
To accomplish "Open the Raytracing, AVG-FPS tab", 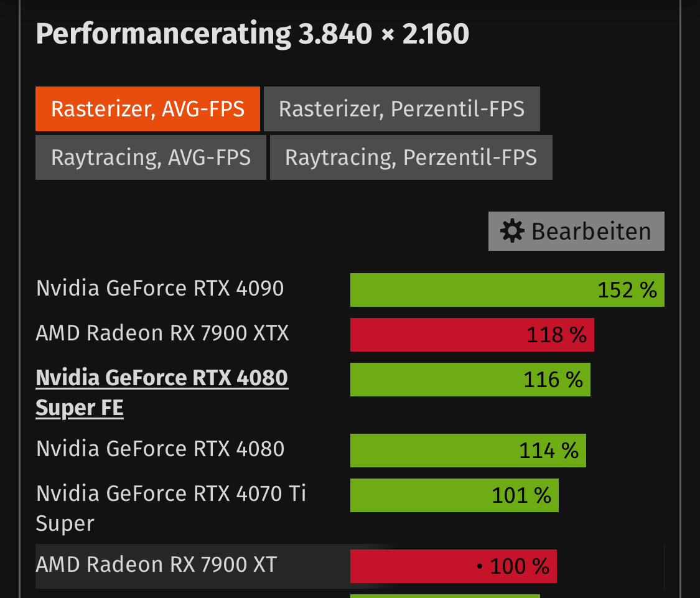I will (x=151, y=157).
